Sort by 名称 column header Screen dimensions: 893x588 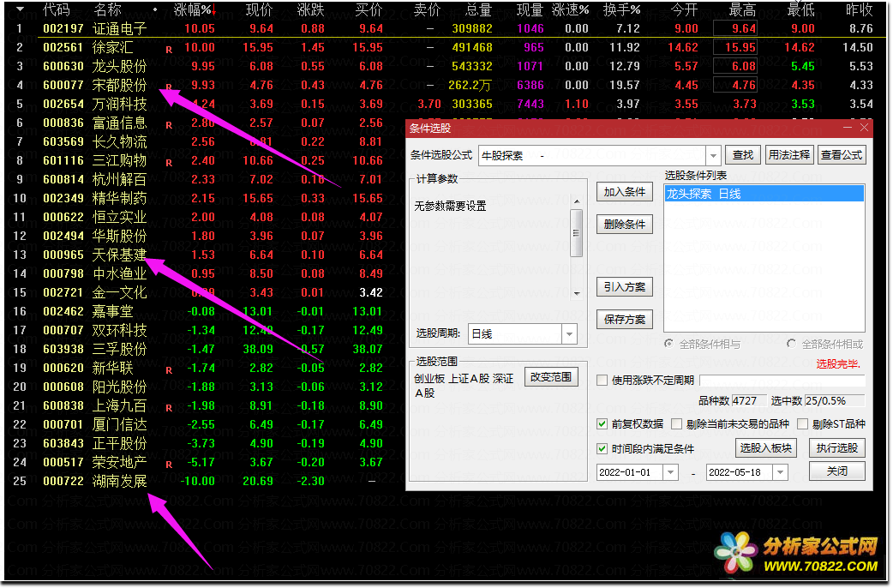click(108, 9)
